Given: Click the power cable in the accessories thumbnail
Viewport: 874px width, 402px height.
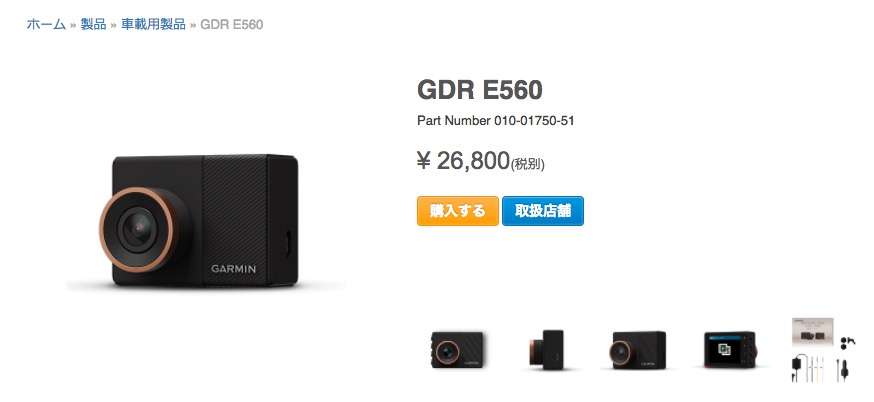Looking at the screenshot, I should pyautogui.click(x=798, y=368).
